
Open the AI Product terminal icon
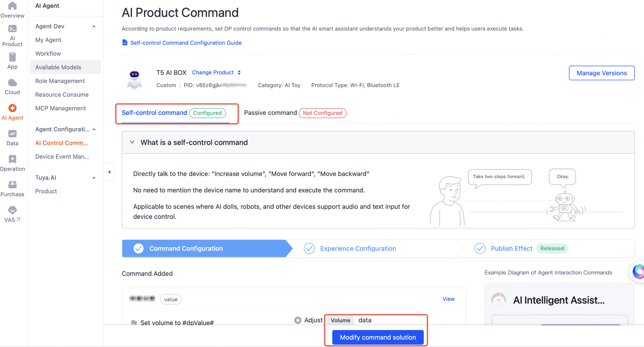[x=12, y=29]
